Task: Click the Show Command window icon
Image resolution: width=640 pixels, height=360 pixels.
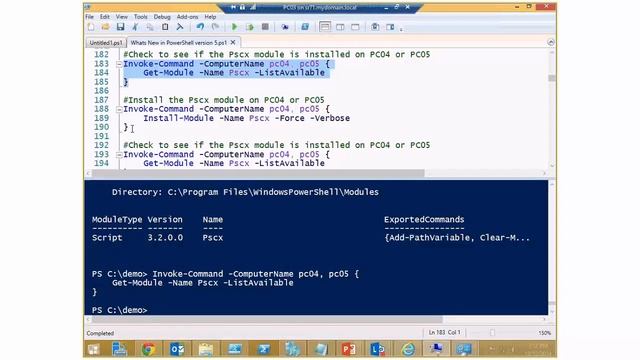Action: pyautogui.click(x=375, y=27)
